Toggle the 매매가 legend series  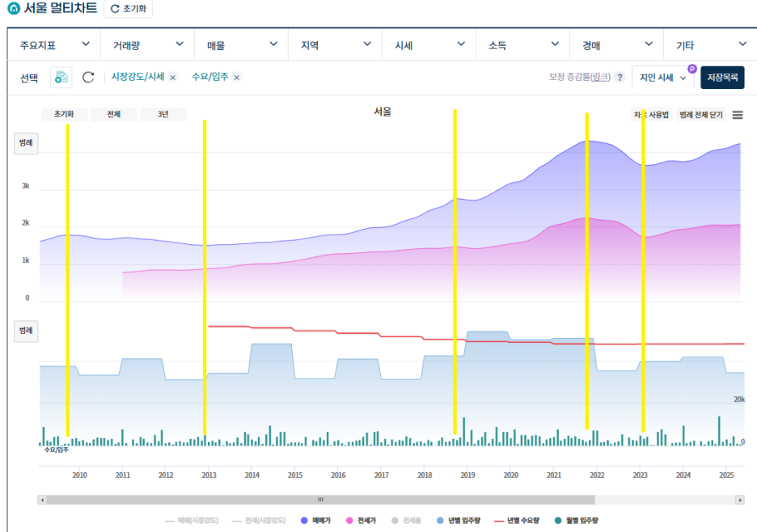315,521
